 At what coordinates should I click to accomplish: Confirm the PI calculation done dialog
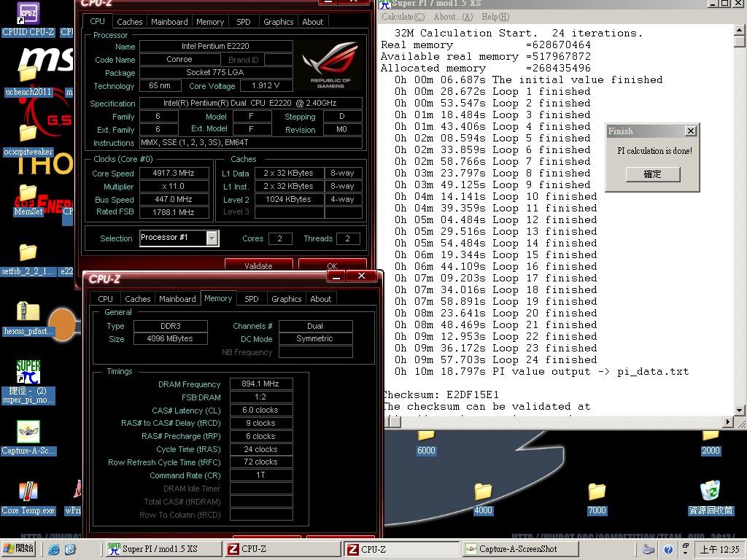click(x=653, y=174)
